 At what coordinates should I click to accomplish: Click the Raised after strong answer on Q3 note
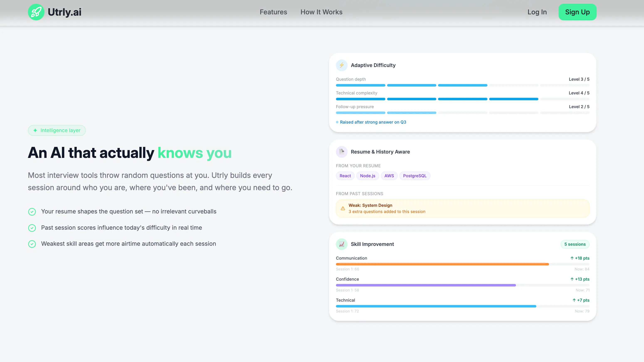click(373, 122)
